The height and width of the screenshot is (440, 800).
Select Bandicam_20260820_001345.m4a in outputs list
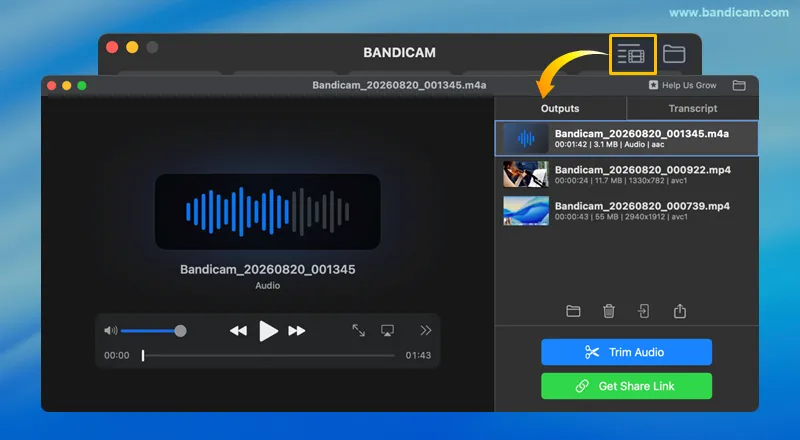[627, 138]
